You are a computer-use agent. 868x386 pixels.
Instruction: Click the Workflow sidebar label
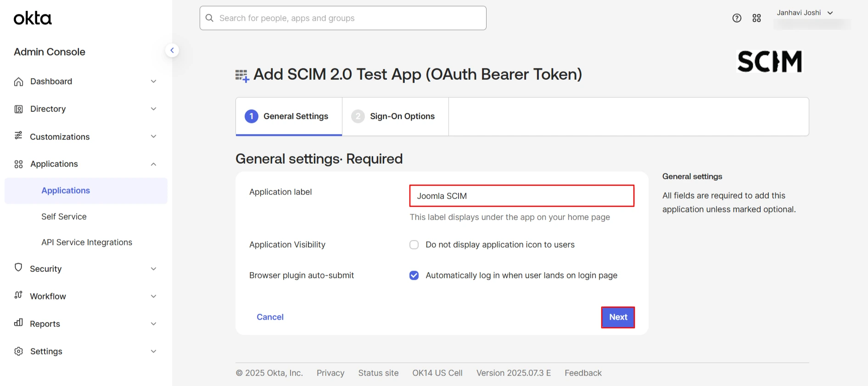point(48,296)
